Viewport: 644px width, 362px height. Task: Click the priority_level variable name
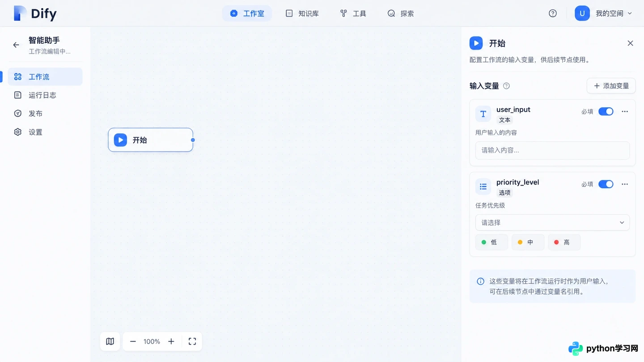[517, 182]
